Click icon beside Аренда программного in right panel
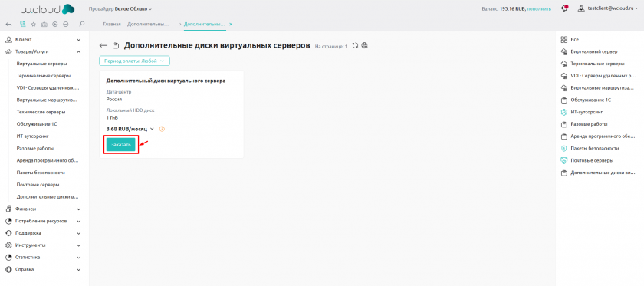Viewport: 644px width, 286px height. click(564, 136)
